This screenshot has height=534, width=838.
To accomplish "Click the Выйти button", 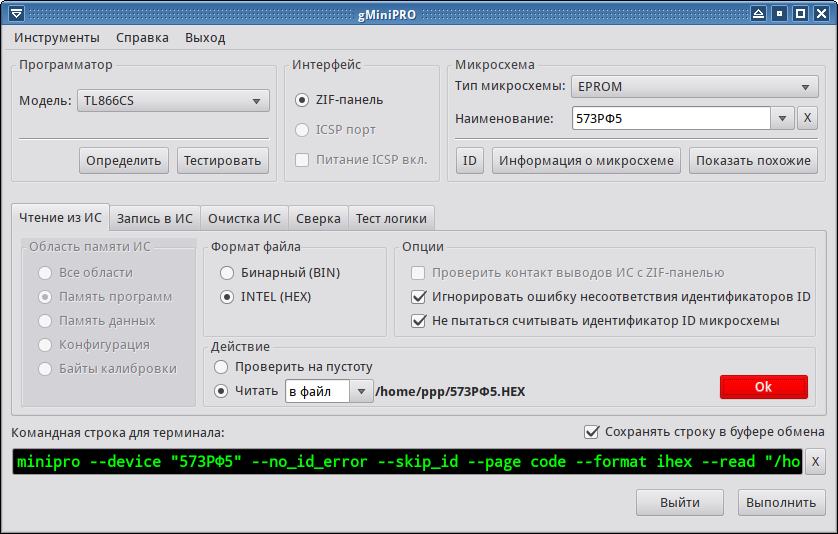I will pyautogui.click(x=680, y=503).
